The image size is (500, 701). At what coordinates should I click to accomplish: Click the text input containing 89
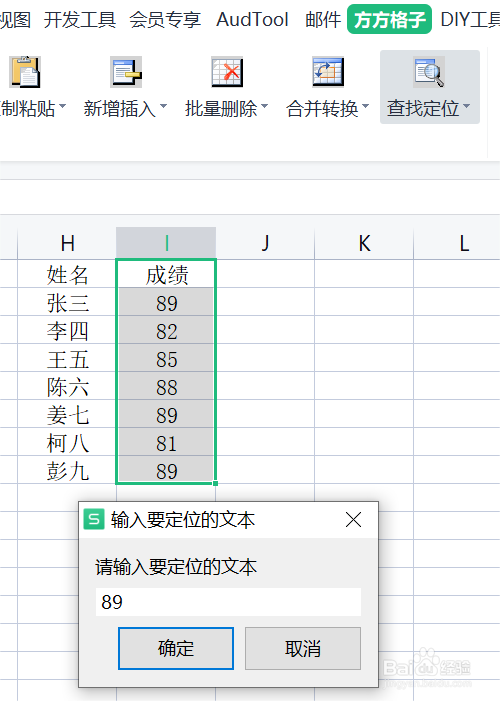point(228,602)
